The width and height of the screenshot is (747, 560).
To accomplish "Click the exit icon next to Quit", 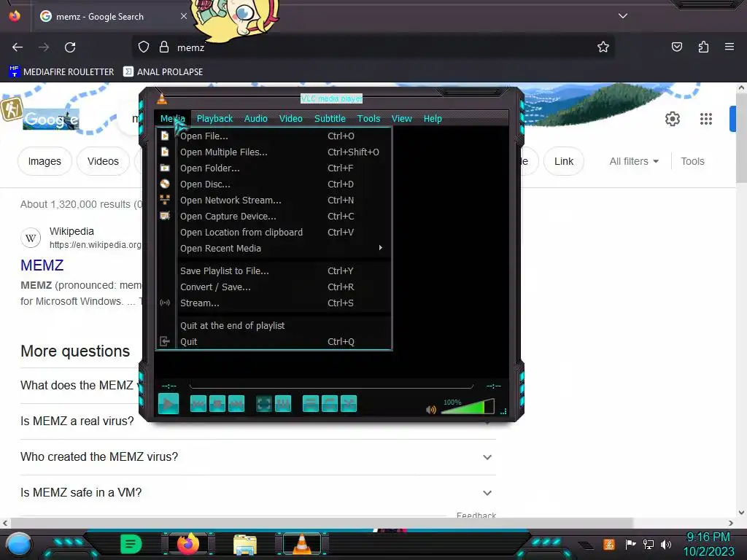I will 165,341.
